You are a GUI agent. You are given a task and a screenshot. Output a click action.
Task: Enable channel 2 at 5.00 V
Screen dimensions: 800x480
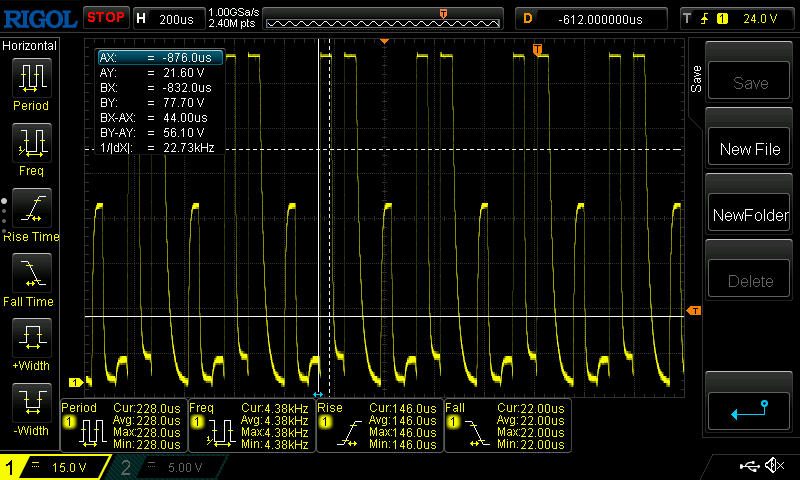(166, 467)
